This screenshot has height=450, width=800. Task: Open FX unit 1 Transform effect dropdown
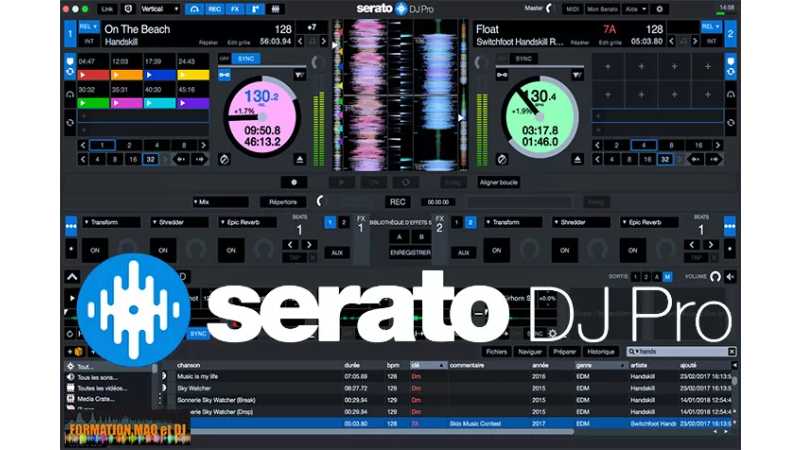(111, 222)
